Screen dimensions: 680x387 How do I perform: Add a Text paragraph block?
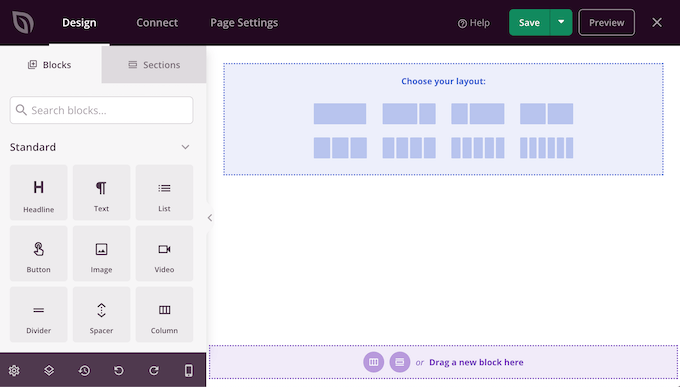[x=101, y=192]
